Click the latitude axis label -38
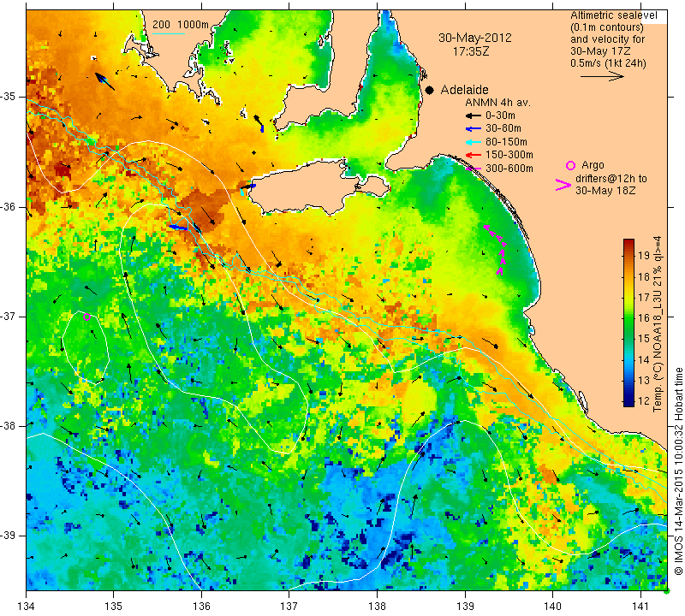 tap(9, 426)
